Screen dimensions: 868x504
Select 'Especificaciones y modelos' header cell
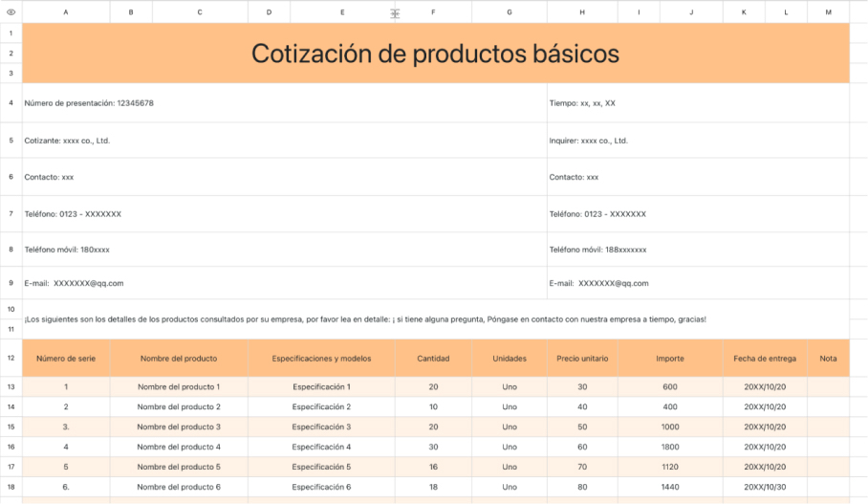321,359
